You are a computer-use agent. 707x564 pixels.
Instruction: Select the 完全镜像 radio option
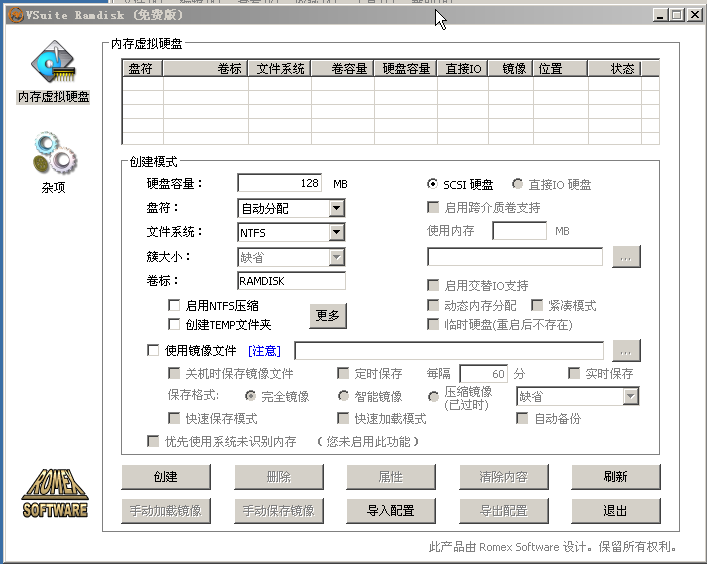(250, 396)
